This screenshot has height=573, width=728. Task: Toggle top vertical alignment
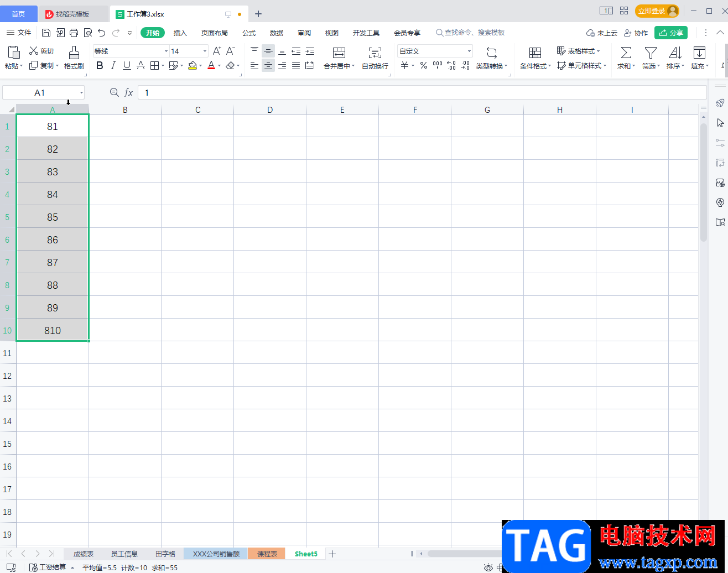254,51
